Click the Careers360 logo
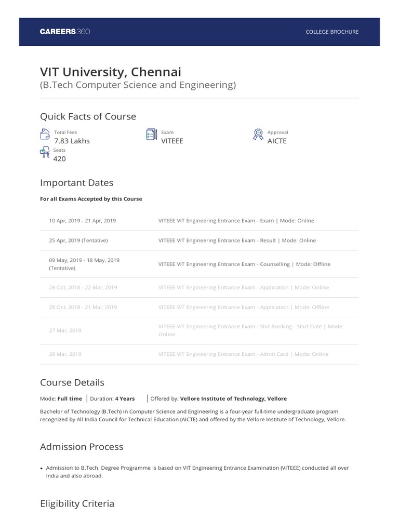Viewport: 399px width, 532px height. tap(65, 32)
